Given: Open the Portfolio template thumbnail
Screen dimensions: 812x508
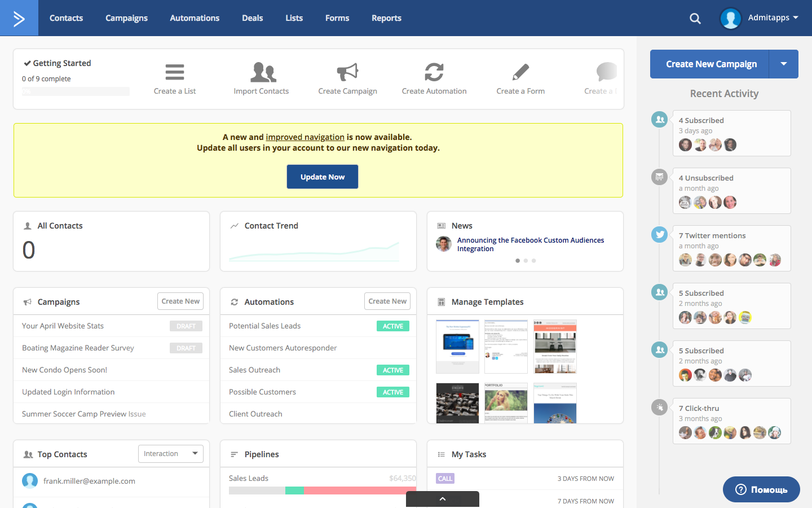Looking at the screenshot, I should (506, 403).
